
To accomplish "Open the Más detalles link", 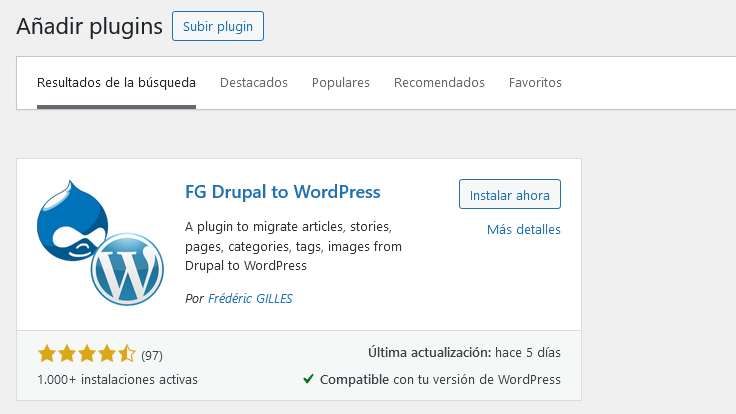I will pos(524,230).
